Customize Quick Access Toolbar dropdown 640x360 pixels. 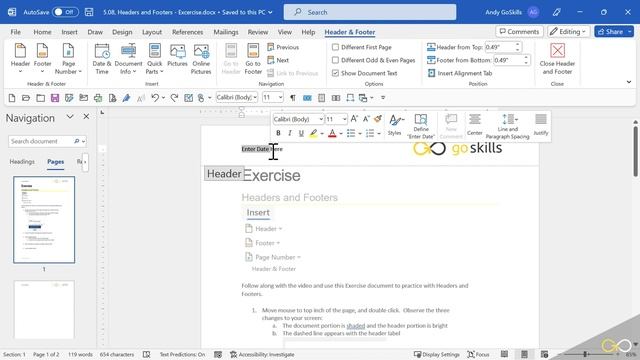click(383, 98)
